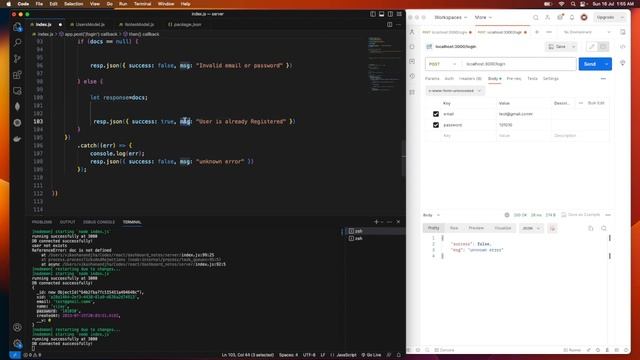
Task: Close the VS Code terminal panel
Action: tap(398, 222)
